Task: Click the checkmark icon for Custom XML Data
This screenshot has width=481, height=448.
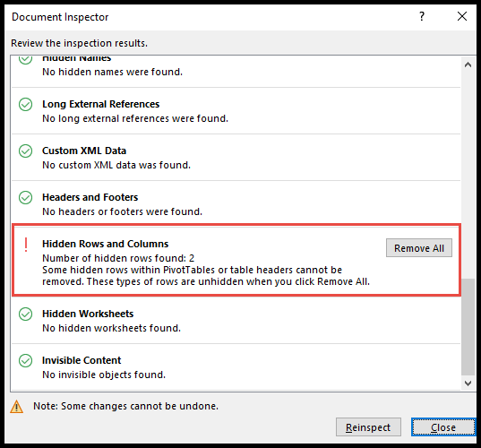Action: tap(25, 151)
